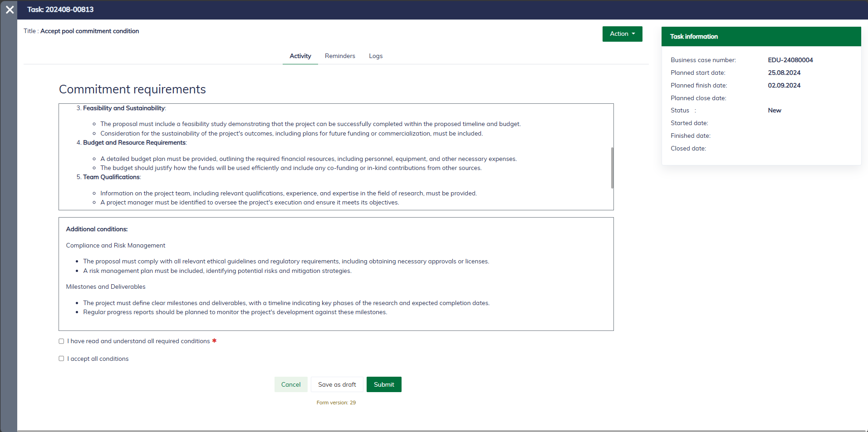Screen dimensions: 868x432
Task: Click the 'Commitment requirements' heading
Action: [132, 89]
